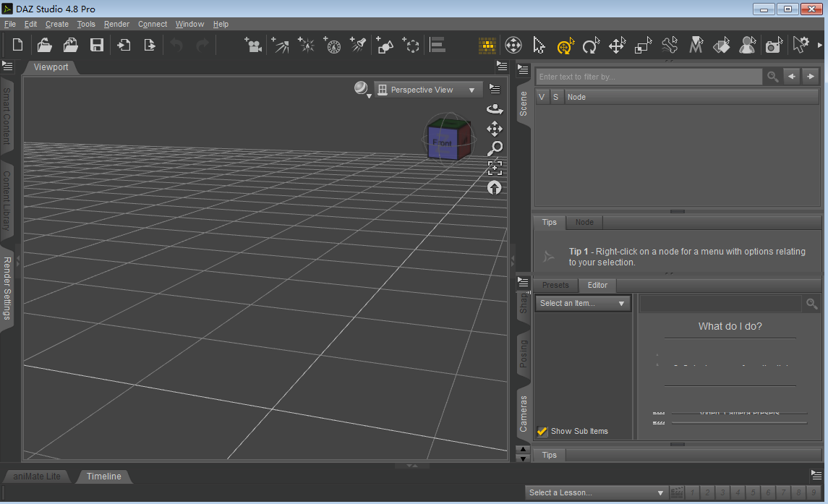Create a new null object
This screenshot has width=828, height=504.
tap(411, 45)
